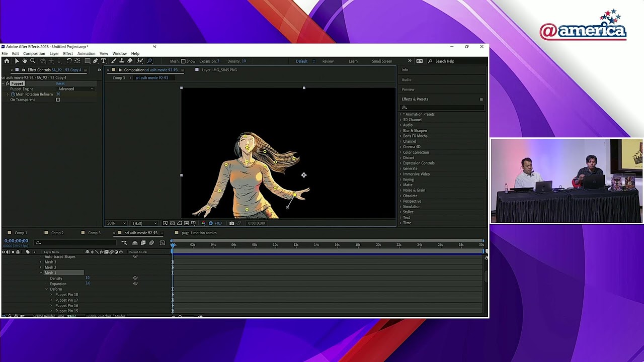Select the Clone Stamp tool
The height and width of the screenshot is (362, 644).
pos(122,61)
